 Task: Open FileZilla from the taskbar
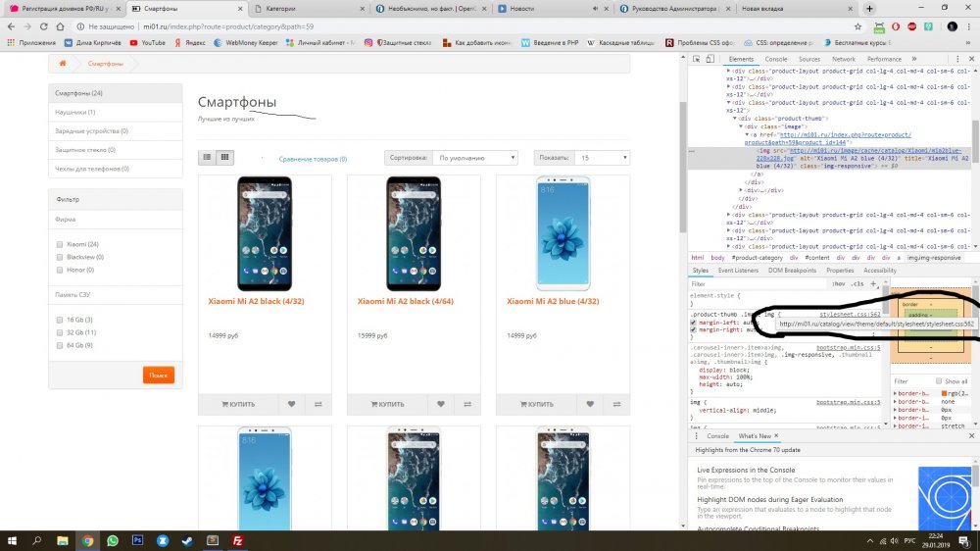point(237,540)
